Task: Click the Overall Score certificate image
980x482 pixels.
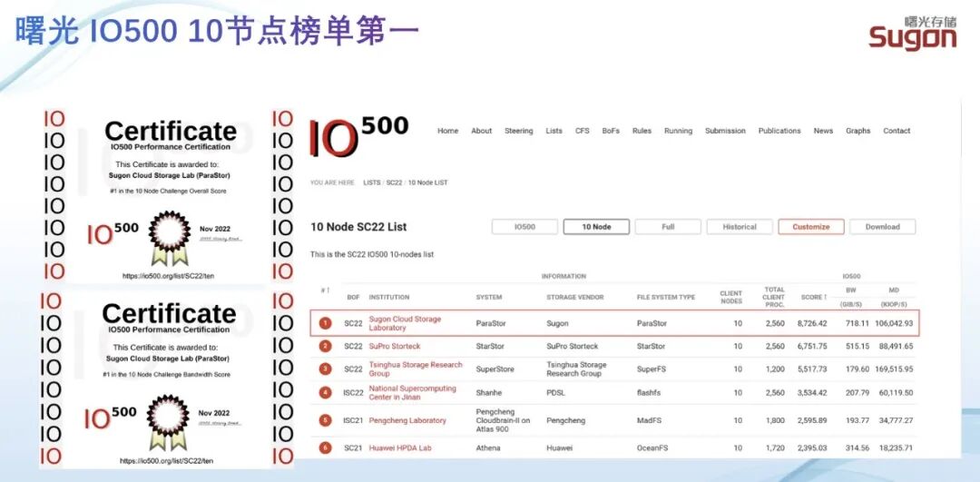Action: pyautogui.click(x=169, y=196)
